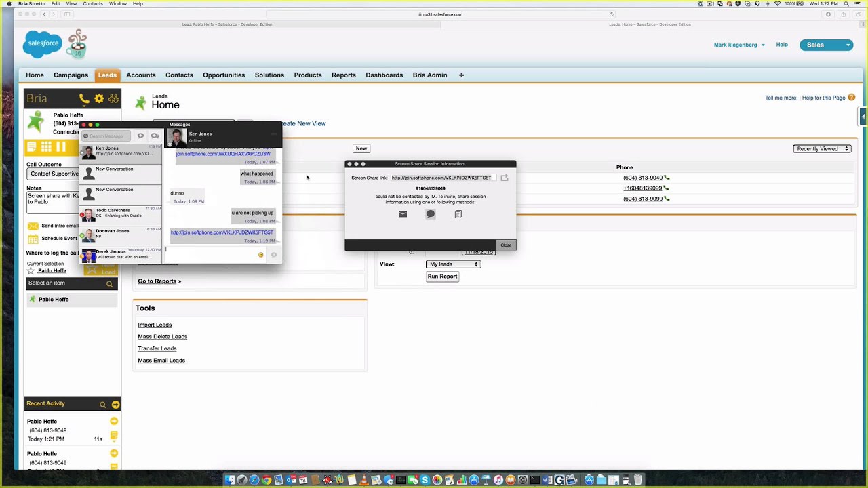Click send message bubble icon in Messages
The height and width of the screenshot is (488, 868).
[x=274, y=255]
